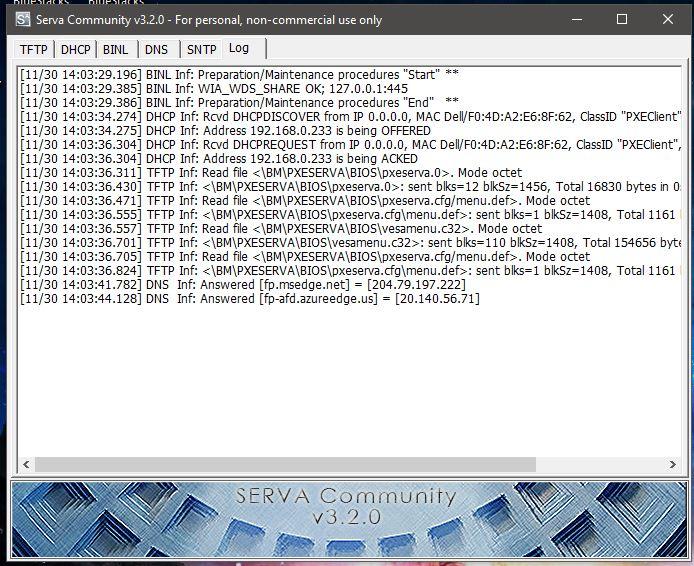Open the DHCP tab
The image size is (694, 566).
click(x=75, y=50)
